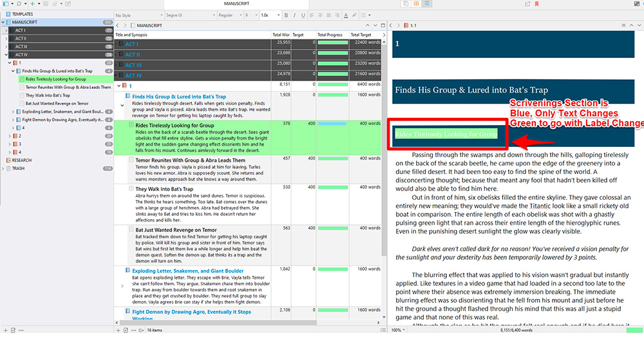Viewport: 644px width, 337px height.
Task: Click the 8,151/6,400 words counter
Action: coord(516,331)
